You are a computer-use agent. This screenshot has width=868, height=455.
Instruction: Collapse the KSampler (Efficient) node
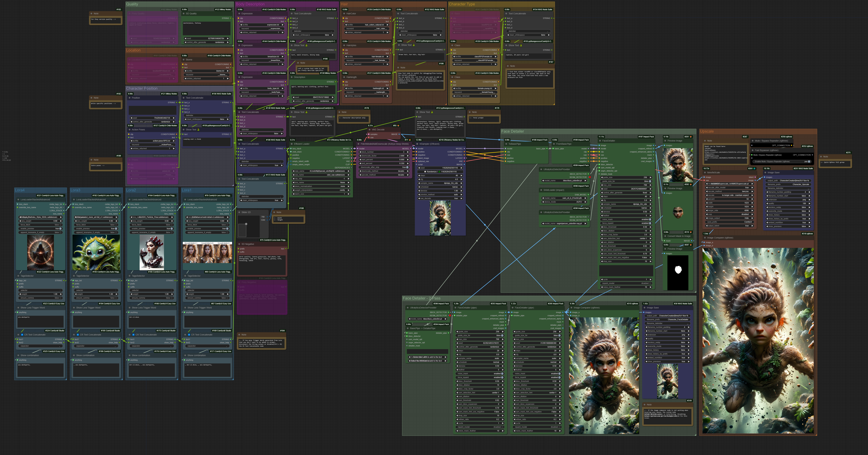(x=417, y=144)
